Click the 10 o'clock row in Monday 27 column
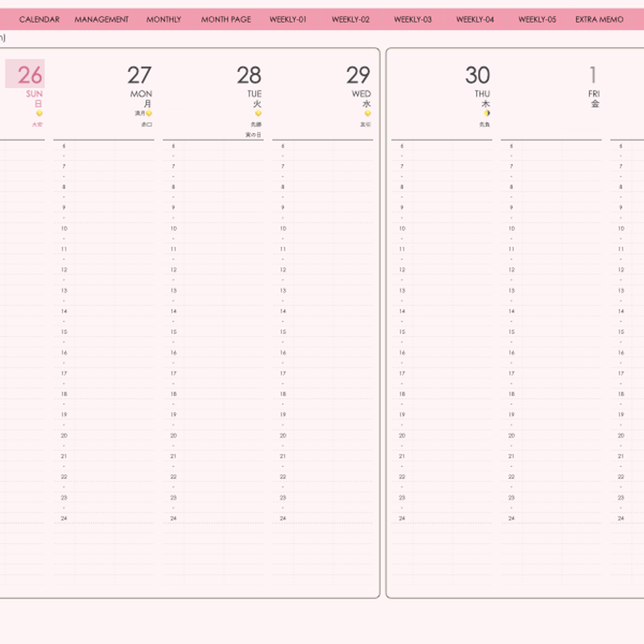 pyautogui.click(x=104, y=228)
